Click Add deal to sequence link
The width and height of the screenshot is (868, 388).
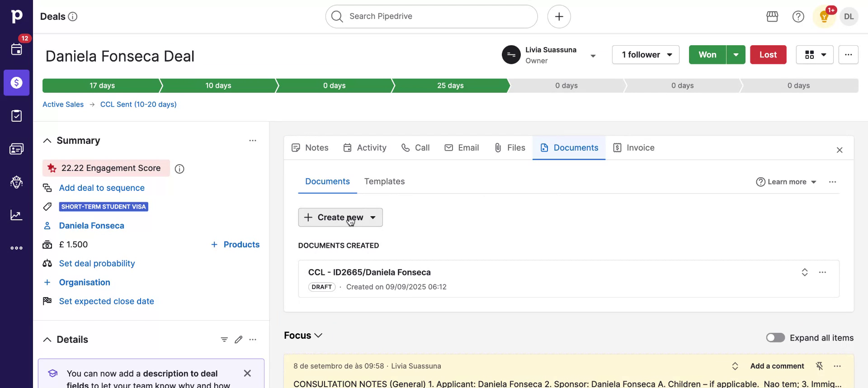(x=102, y=188)
